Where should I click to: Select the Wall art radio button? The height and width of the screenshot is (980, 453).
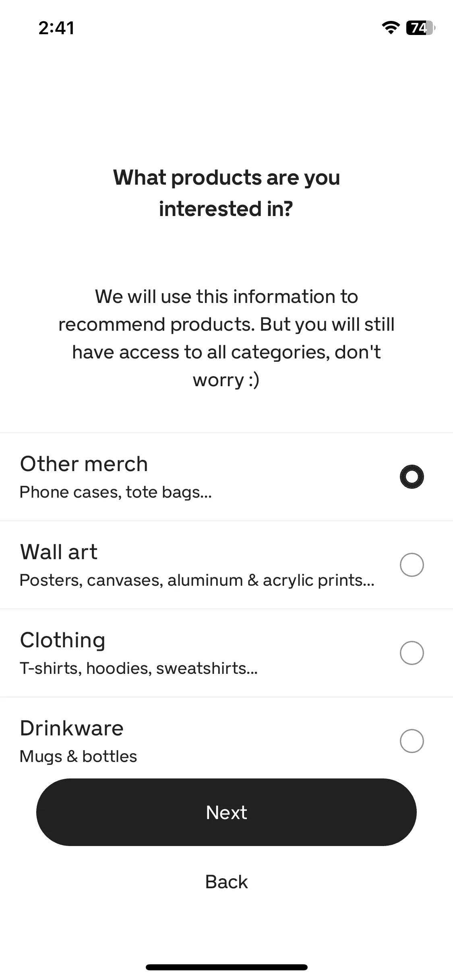412,565
